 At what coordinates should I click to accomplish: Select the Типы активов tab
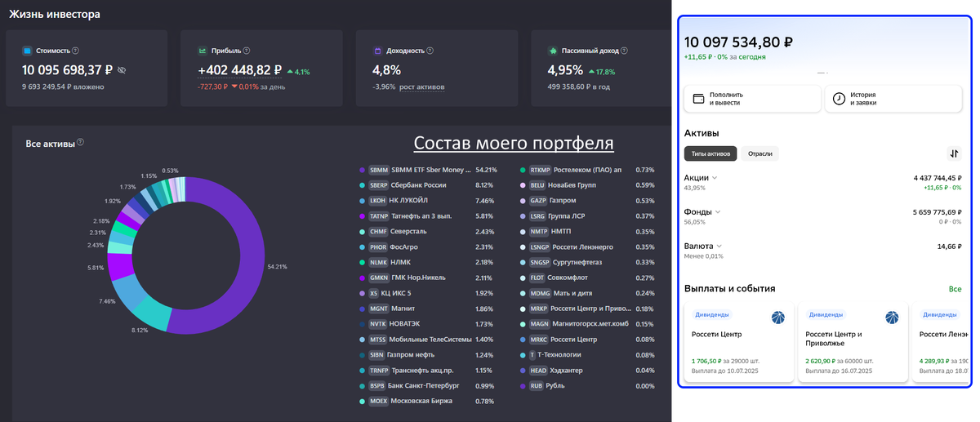click(x=710, y=153)
